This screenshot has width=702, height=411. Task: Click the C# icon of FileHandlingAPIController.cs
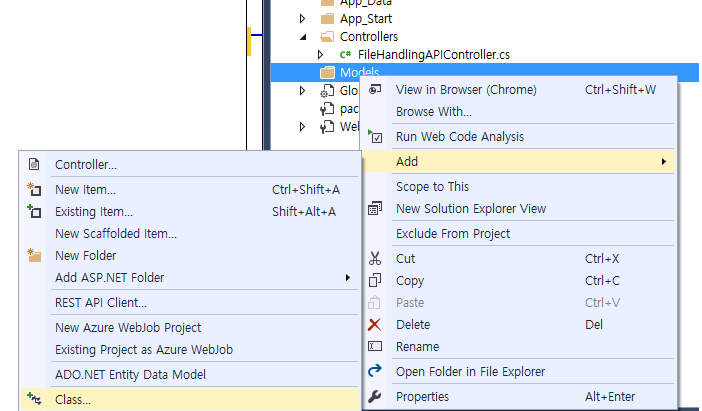point(345,55)
